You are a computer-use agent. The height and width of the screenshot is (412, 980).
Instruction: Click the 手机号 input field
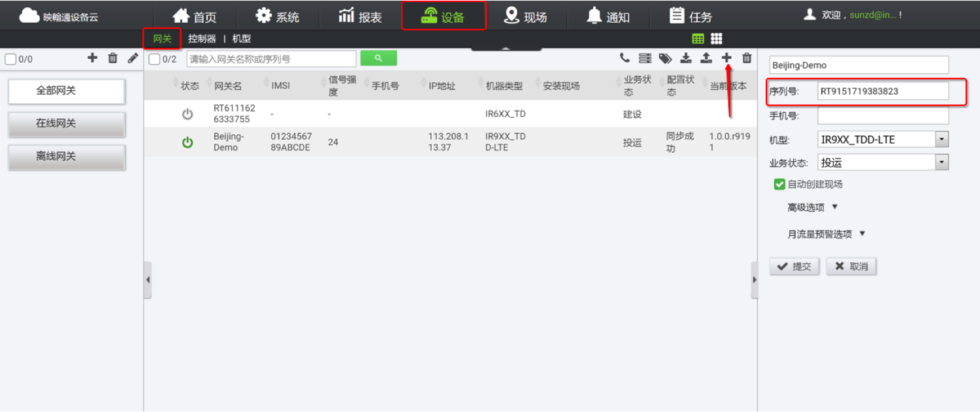(x=883, y=116)
